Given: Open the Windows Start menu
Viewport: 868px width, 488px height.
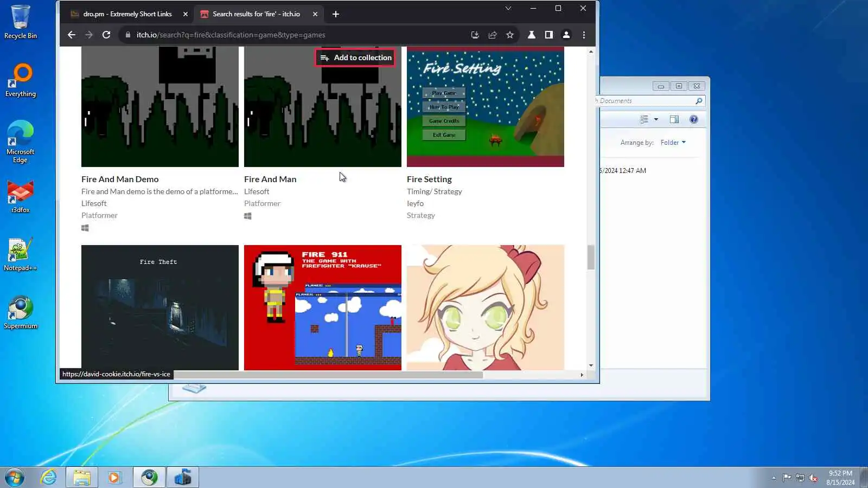Looking at the screenshot, I should pos(15,477).
